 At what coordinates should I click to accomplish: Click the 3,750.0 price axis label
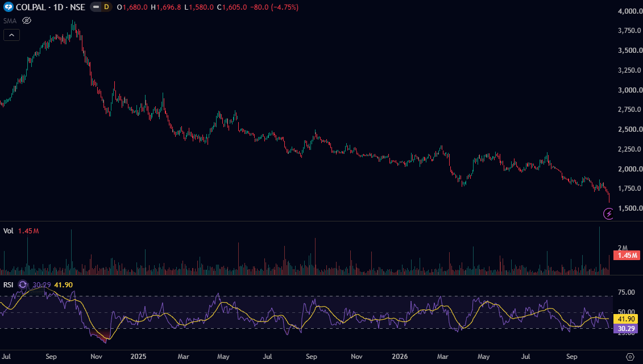pos(630,31)
